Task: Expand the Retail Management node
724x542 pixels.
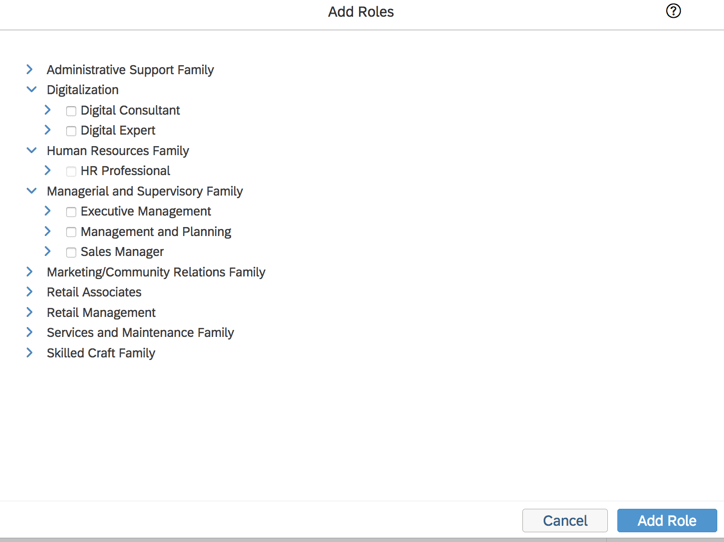Action: [30, 312]
